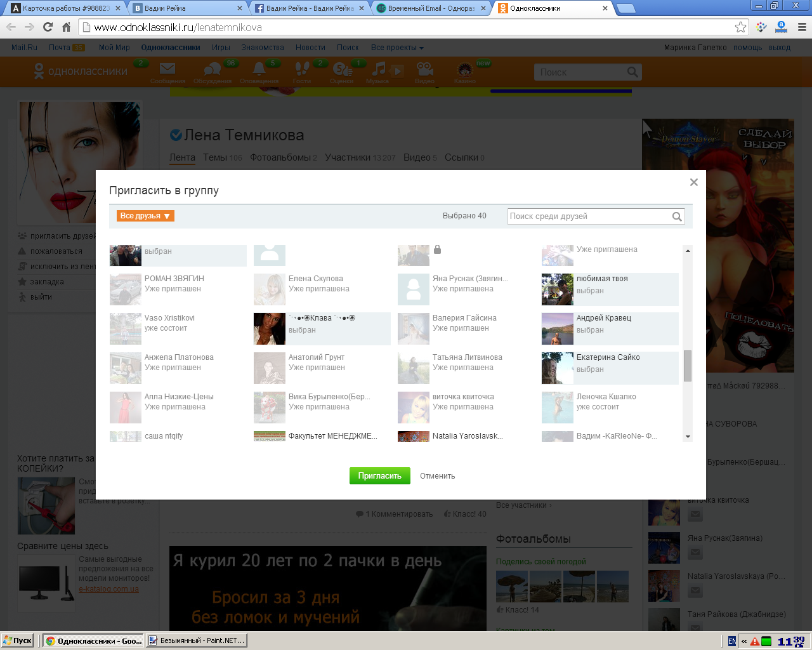Expand the Все проекты menu
The height and width of the screenshot is (650, 812).
click(397, 48)
